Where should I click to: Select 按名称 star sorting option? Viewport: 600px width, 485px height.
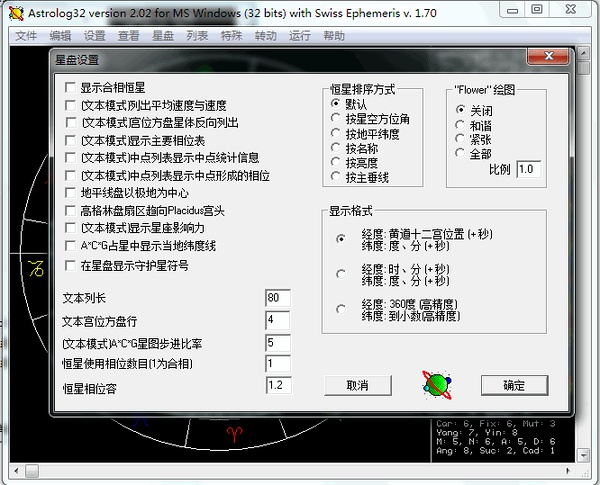(x=337, y=148)
